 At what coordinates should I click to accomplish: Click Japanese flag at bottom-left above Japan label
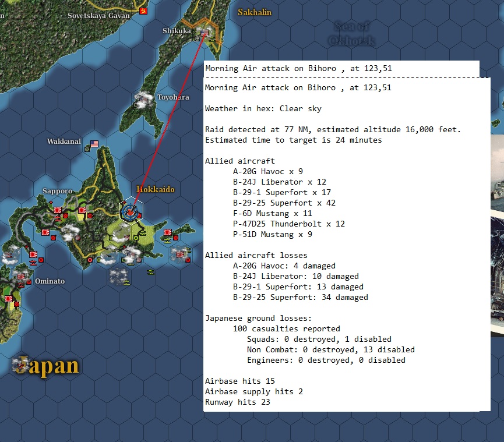point(9,299)
